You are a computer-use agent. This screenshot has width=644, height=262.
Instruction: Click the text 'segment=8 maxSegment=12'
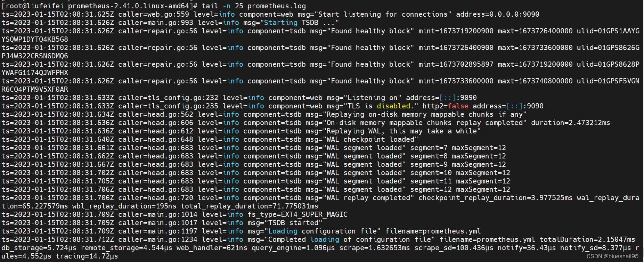[458, 156]
